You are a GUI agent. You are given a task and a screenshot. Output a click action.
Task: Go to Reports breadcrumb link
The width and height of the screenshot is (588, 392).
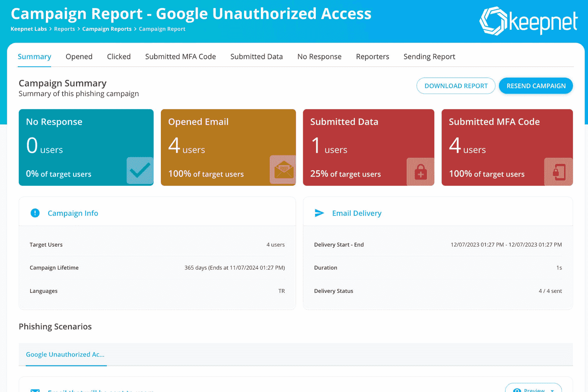tap(65, 29)
